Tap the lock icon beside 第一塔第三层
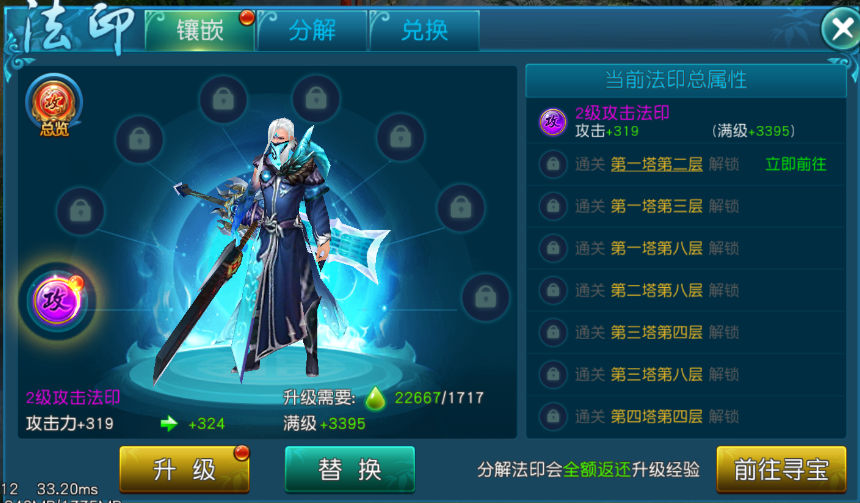 (553, 206)
